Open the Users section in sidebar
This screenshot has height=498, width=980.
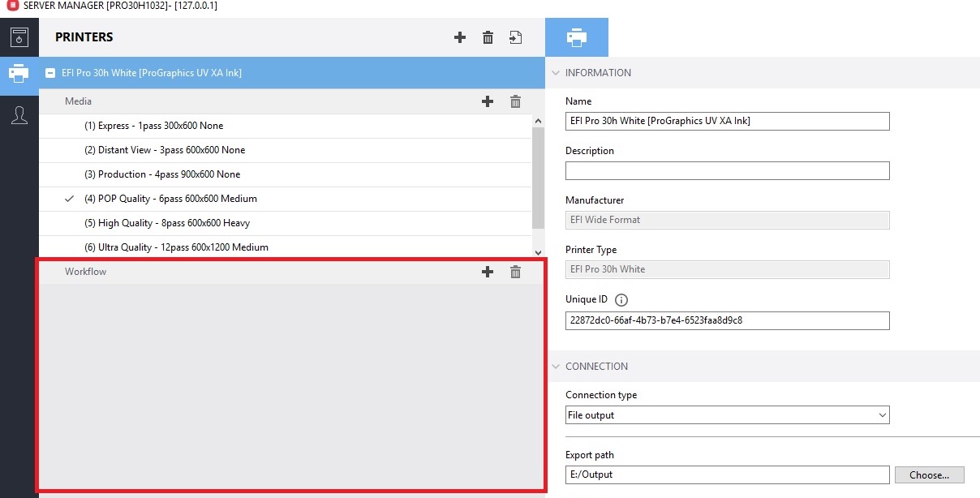19,115
